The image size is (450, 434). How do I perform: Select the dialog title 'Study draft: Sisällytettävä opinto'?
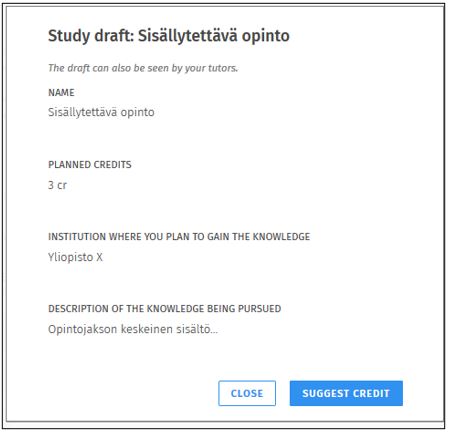click(x=169, y=36)
